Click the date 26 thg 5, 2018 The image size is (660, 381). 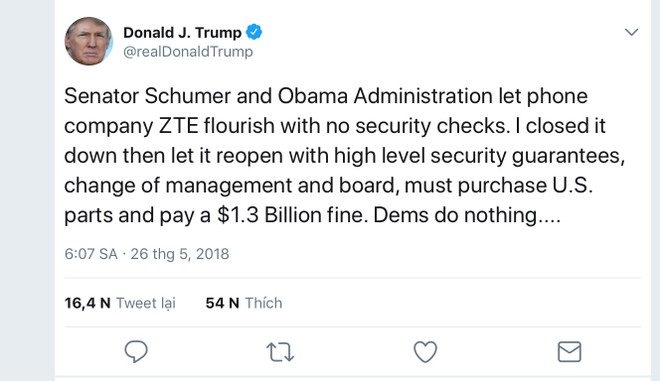pyautogui.click(x=180, y=254)
